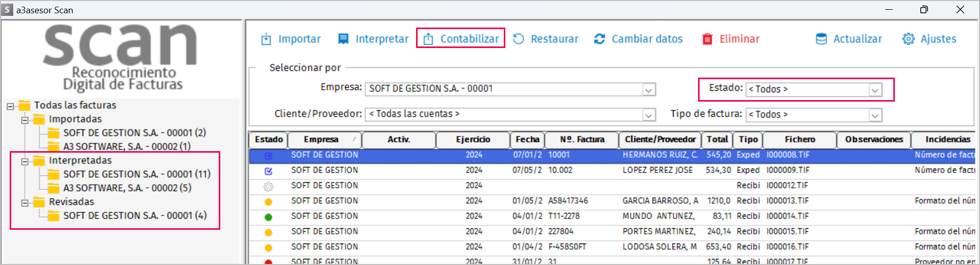
Task: Click the Importadas folder icon
Action: pyautogui.click(x=39, y=119)
